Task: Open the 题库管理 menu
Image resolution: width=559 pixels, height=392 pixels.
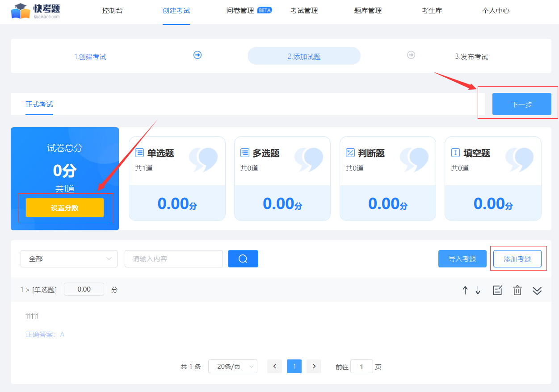Action: pos(368,11)
